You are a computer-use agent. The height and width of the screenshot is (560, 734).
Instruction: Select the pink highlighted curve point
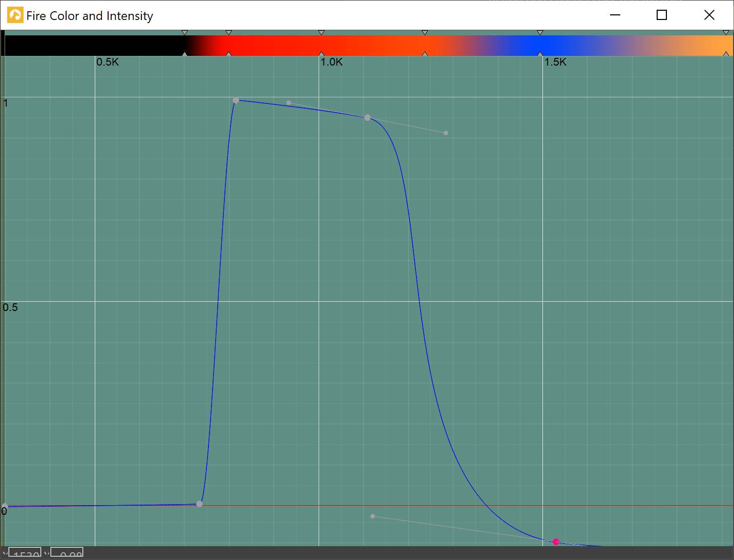556,542
